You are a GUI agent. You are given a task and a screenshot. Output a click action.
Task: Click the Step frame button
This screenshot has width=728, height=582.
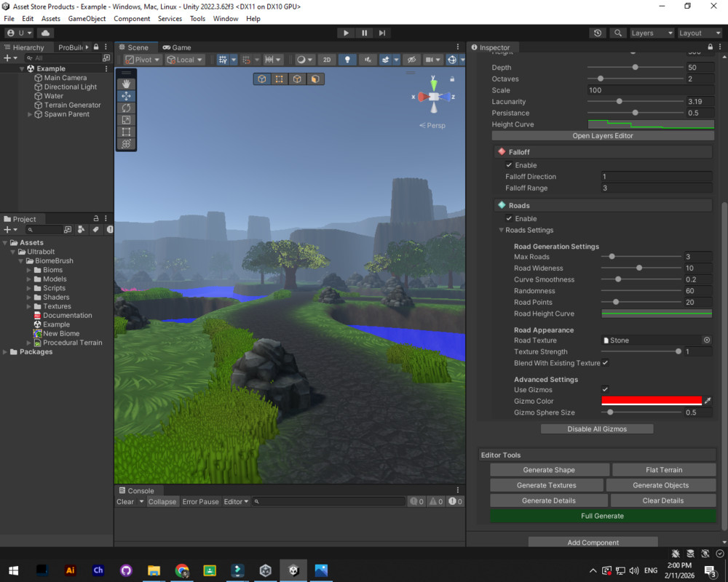pyautogui.click(x=382, y=33)
